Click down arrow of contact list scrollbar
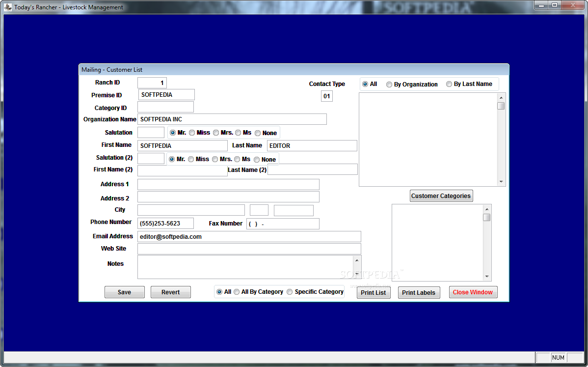The height and width of the screenshot is (367, 588). coord(501,182)
